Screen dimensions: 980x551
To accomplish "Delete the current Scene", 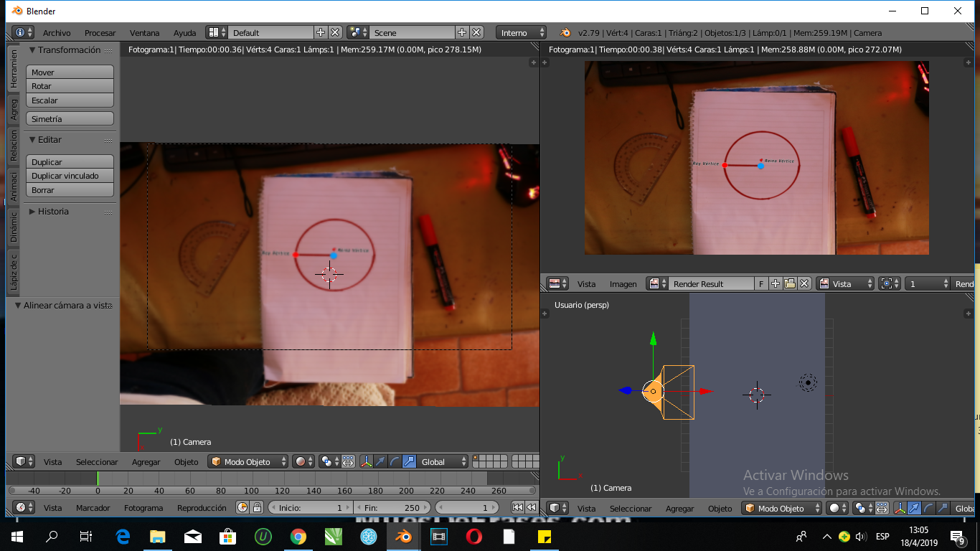I will pos(477,32).
